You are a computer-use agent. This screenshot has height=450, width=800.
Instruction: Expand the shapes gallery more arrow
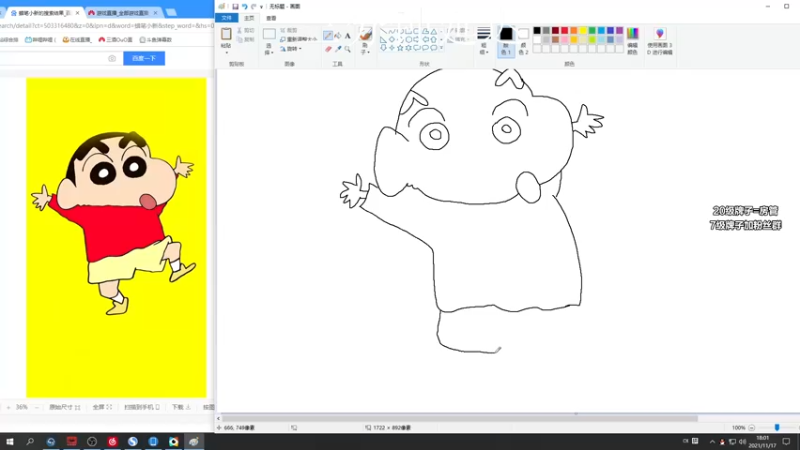(441, 48)
